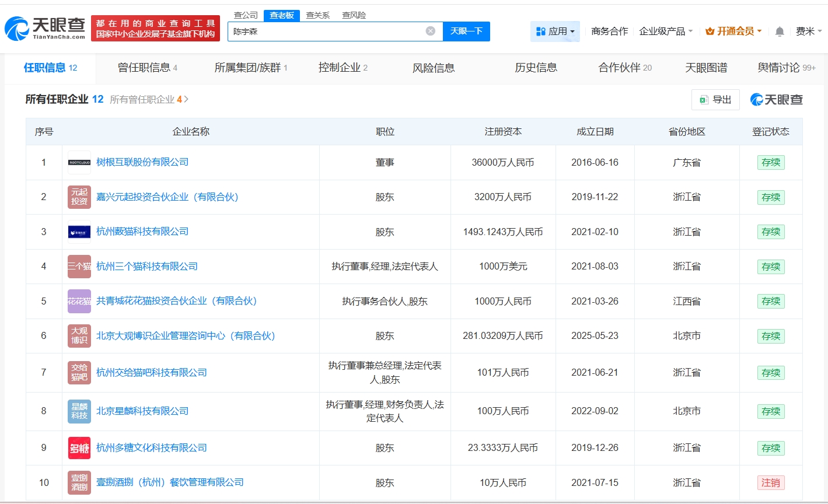
Task: Expand 所有曾任职企业 4 list
Action: pos(149,100)
